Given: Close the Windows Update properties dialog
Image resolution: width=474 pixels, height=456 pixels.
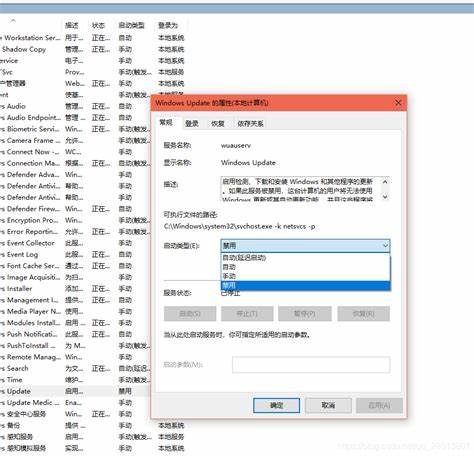Looking at the screenshot, I should point(398,103).
